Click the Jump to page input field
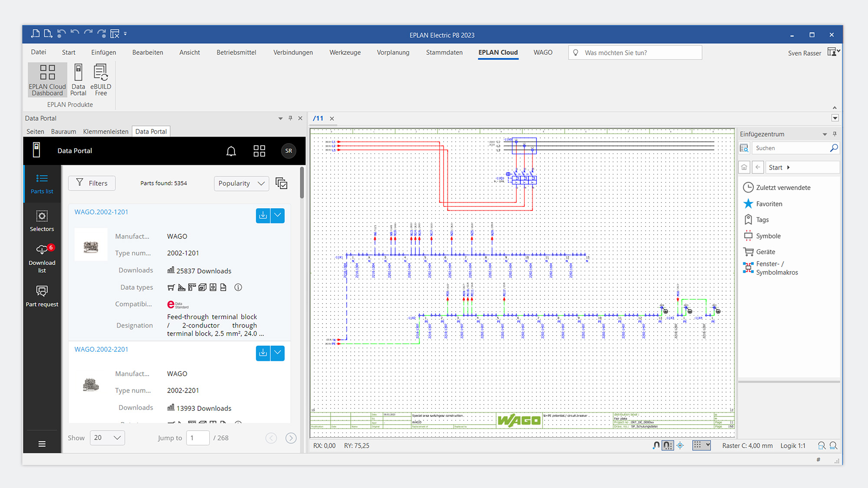This screenshot has width=868, height=488. 198,438
